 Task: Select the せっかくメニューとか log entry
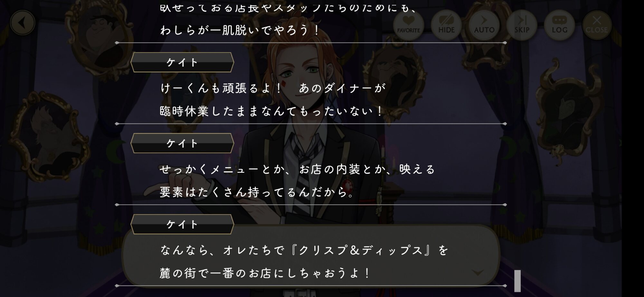tap(311, 181)
